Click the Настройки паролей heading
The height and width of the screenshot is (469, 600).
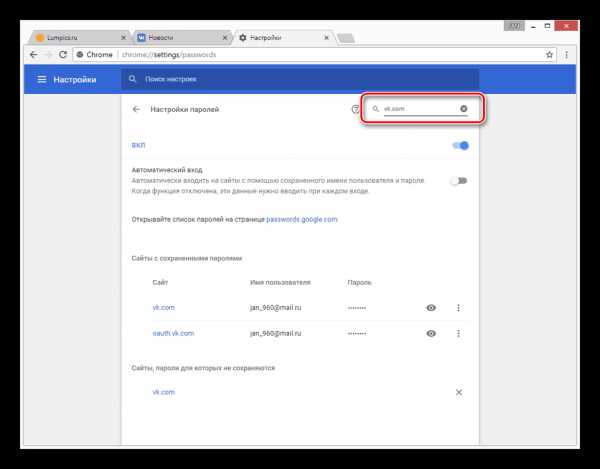(x=184, y=109)
